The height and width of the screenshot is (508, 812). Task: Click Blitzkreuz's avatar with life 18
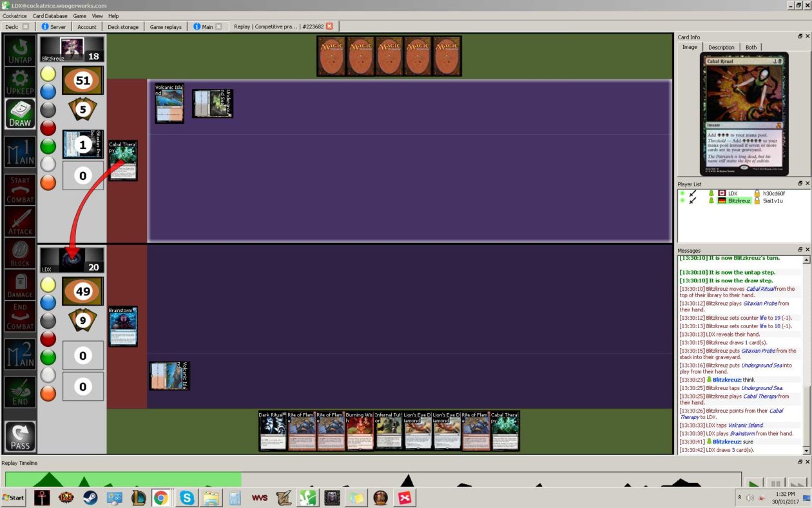click(x=72, y=48)
